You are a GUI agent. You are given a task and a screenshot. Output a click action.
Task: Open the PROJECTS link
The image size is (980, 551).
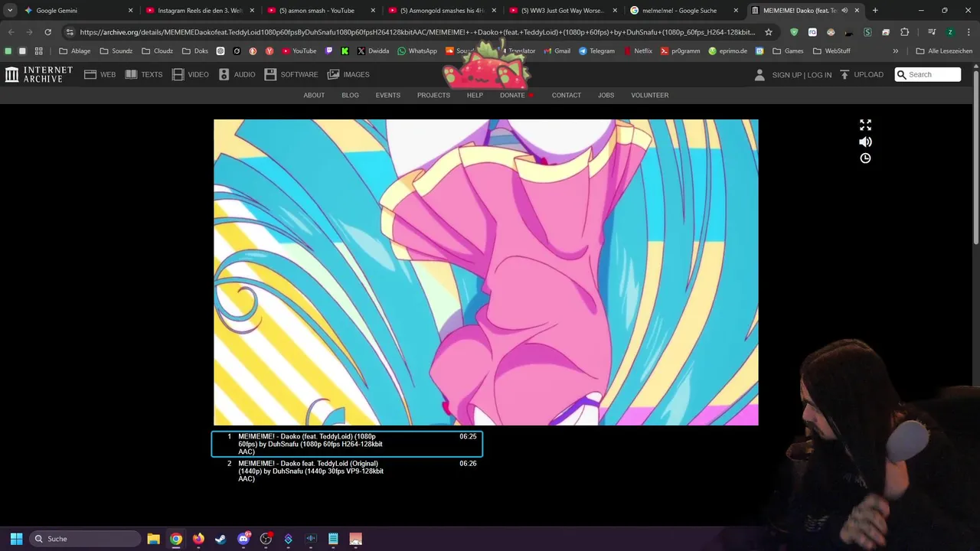(x=433, y=95)
